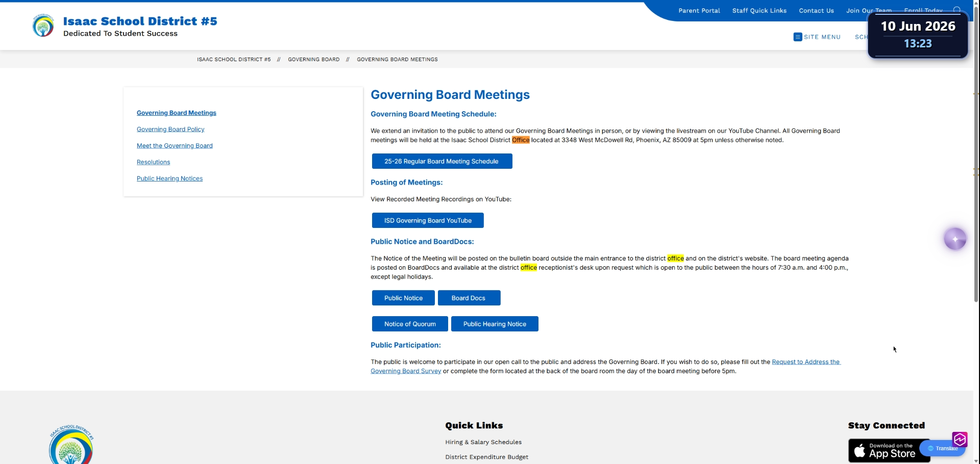This screenshot has height=464, width=980.
Task: Select Governing Board Policy sidebar link
Action: [170, 130]
